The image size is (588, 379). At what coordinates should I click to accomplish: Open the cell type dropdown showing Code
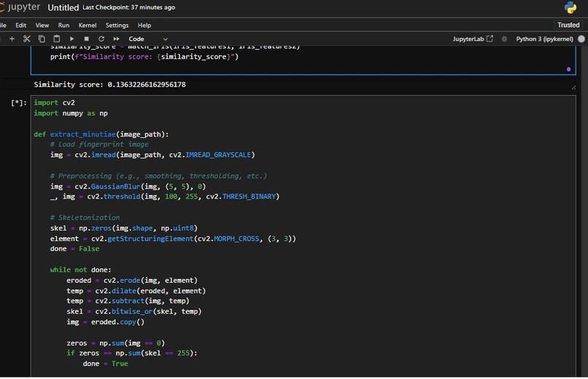coord(148,39)
